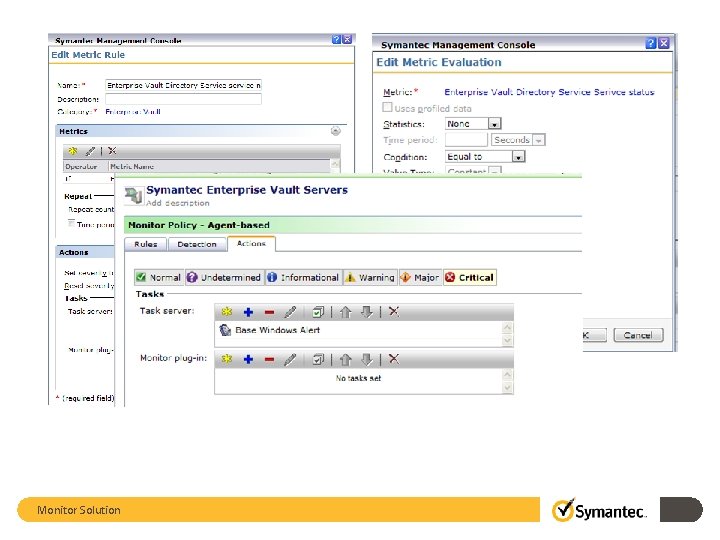Click the Base Windows Alert task icon
This screenshot has width=720, height=540.
tap(225, 330)
